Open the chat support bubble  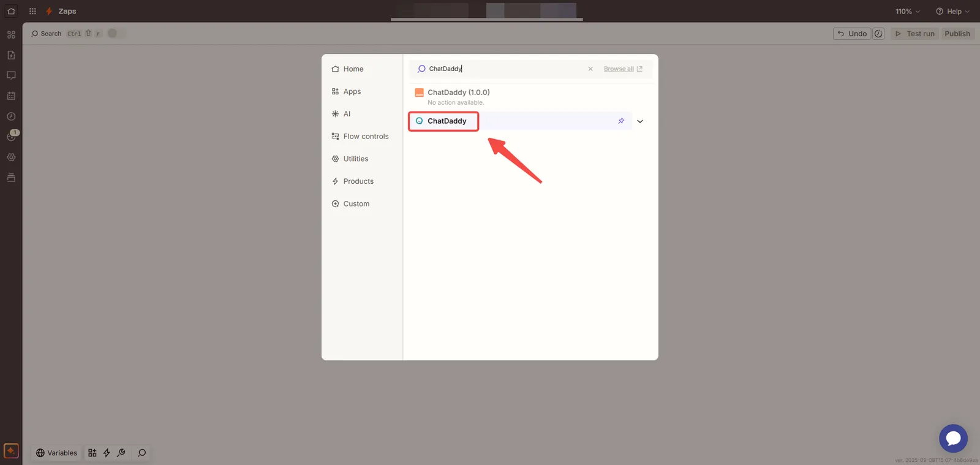click(x=953, y=439)
